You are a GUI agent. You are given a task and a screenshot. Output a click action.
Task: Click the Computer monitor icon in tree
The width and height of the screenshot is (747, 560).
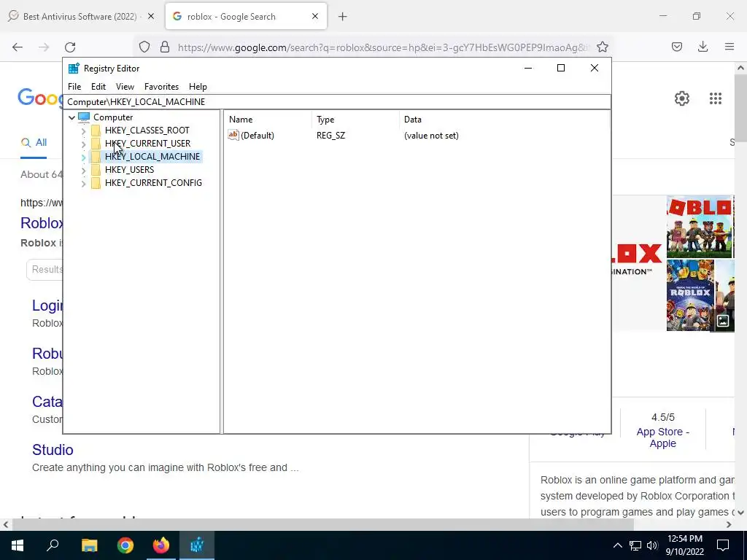[84, 117]
